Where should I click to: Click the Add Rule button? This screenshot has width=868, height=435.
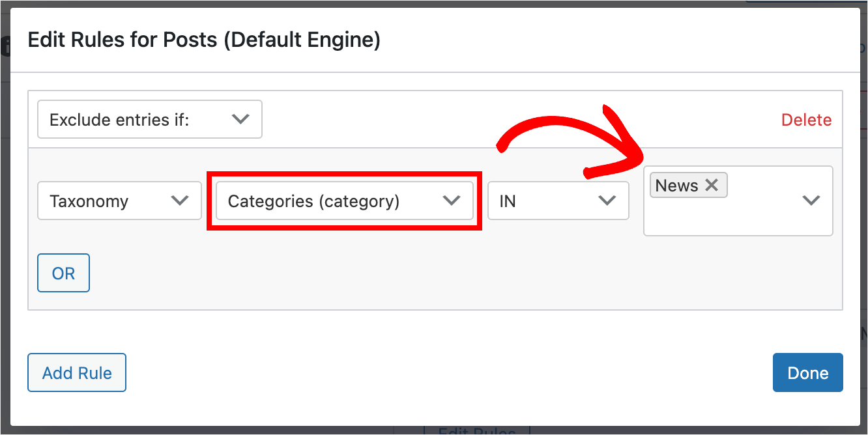77,373
